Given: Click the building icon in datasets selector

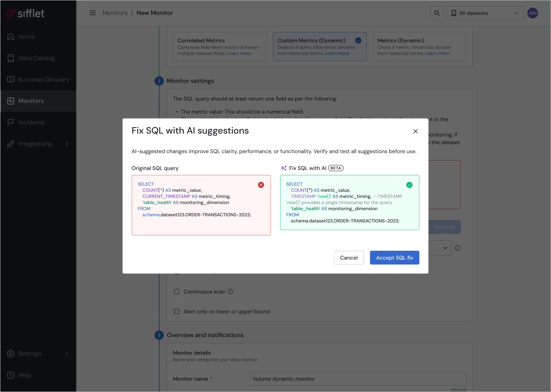Looking at the screenshot, I should [454, 13].
